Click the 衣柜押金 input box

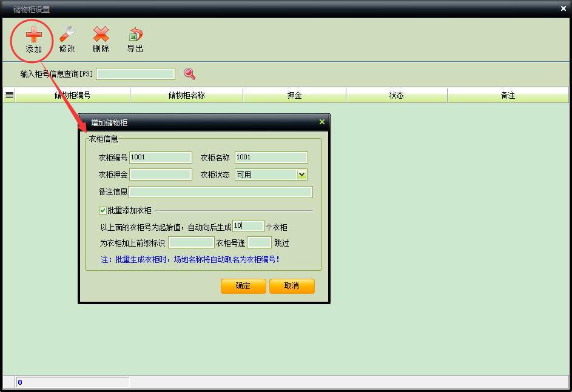coord(161,174)
